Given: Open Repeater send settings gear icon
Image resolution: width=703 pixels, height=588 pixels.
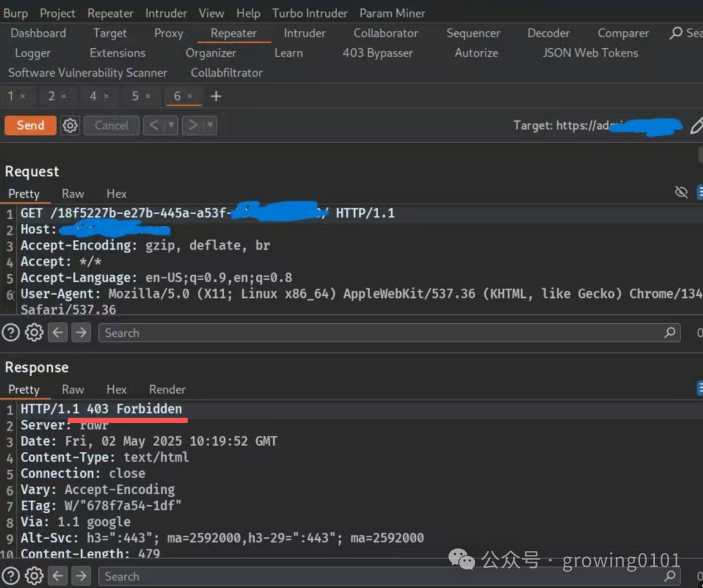Looking at the screenshot, I should tap(70, 126).
